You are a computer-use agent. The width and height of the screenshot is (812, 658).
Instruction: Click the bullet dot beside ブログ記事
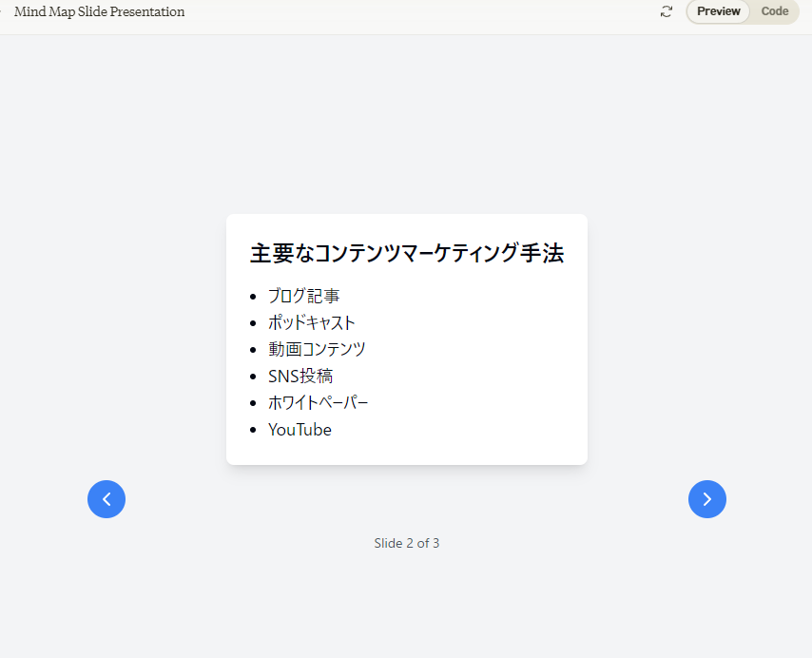pos(253,297)
